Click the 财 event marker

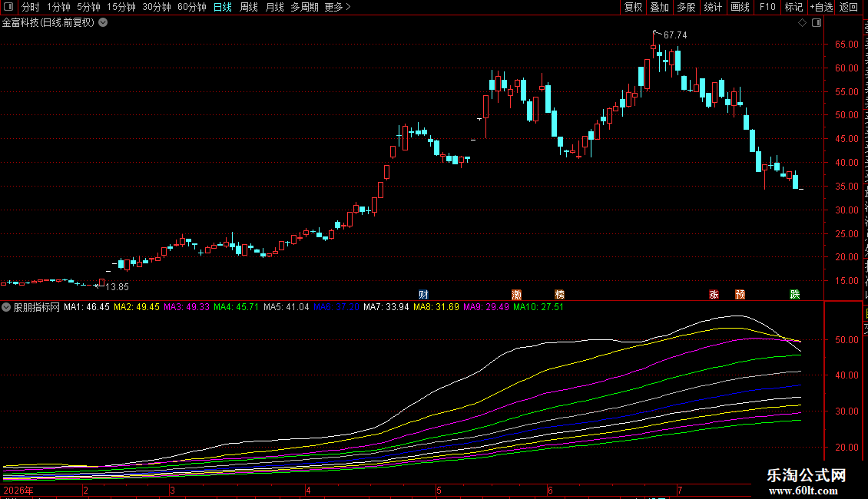point(423,294)
